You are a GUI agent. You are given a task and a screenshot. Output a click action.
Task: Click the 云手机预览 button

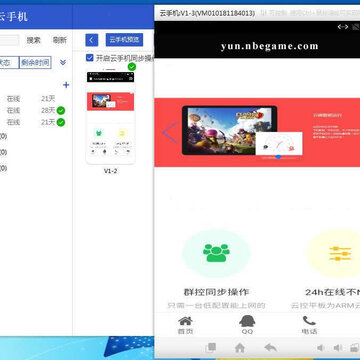(x=124, y=40)
